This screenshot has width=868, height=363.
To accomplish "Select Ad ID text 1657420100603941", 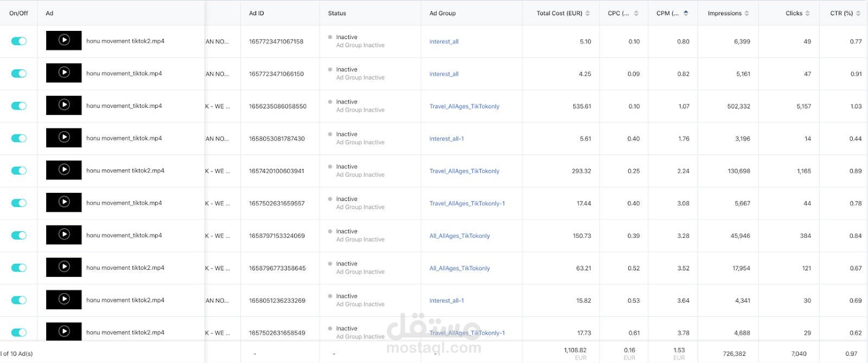I will point(277,171).
